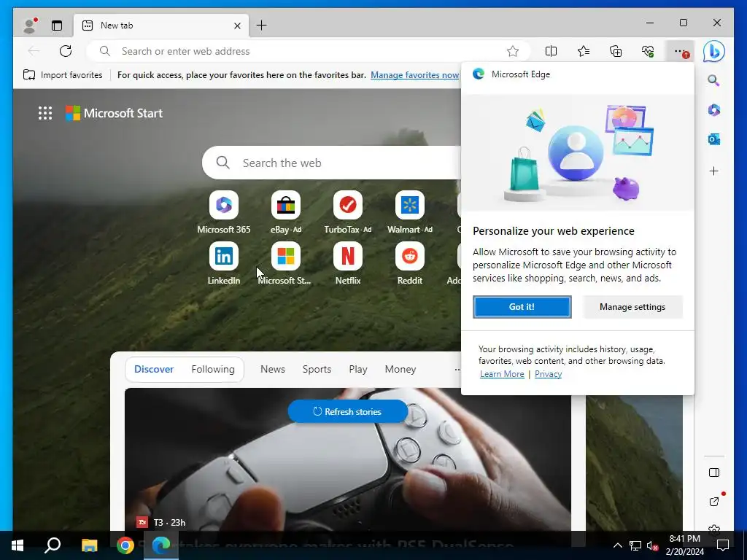
Task: Open the Learn More link
Action: (502, 374)
